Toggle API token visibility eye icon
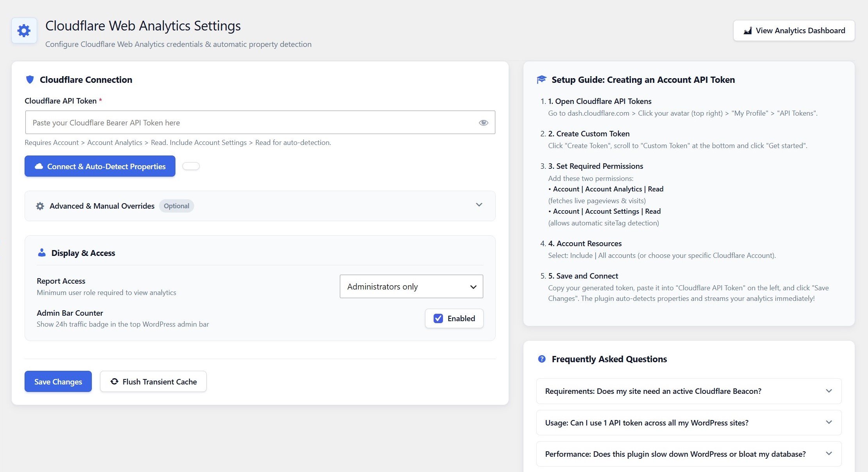This screenshot has height=472, width=868. pos(483,123)
